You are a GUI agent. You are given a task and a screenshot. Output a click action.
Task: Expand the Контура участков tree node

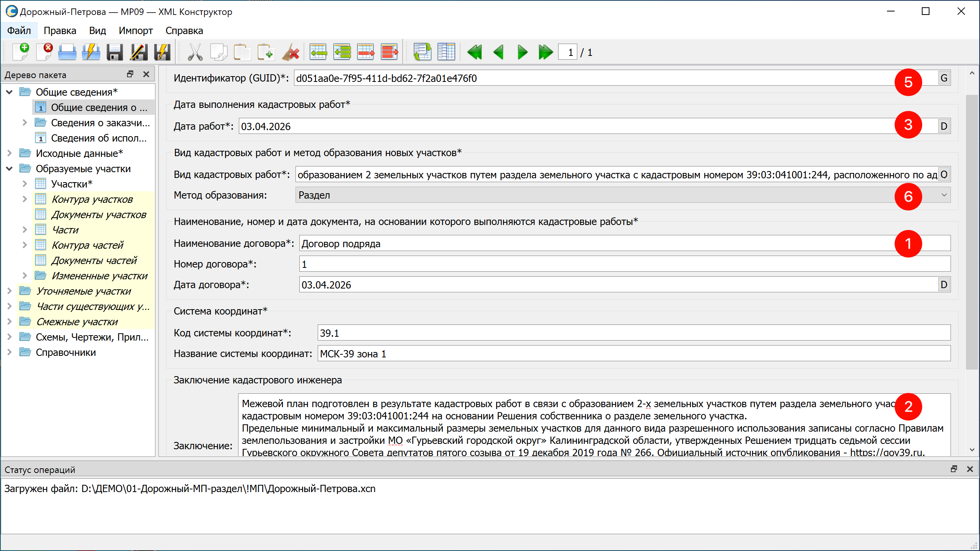point(25,199)
